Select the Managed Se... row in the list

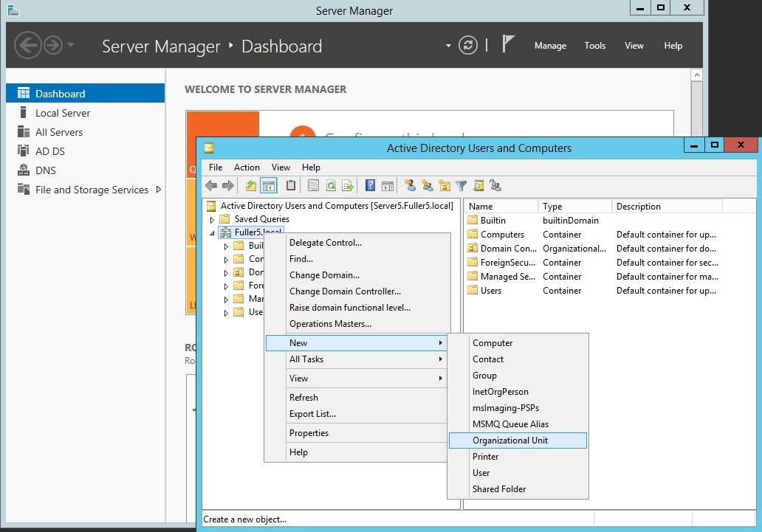[x=593, y=277]
